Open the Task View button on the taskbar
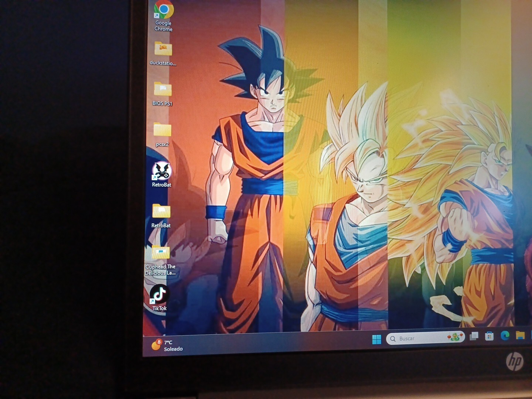532x399 pixels. pos(474,336)
